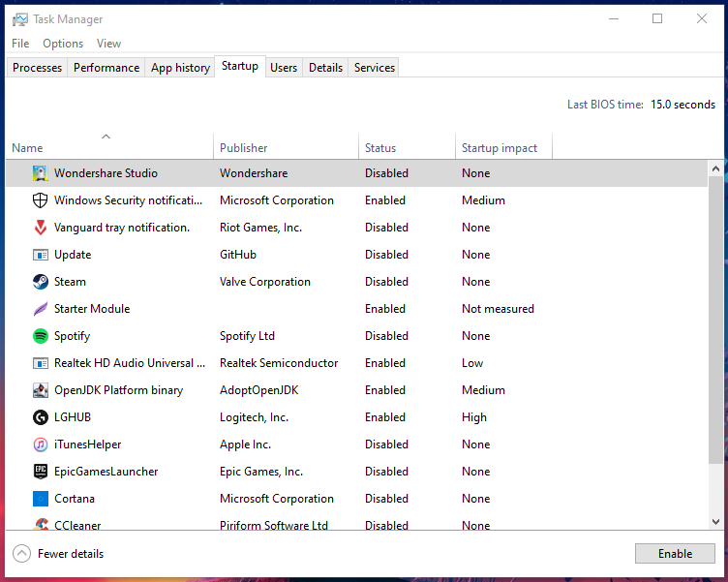This screenshot has width=728, height=582.
Task: Click the Spotify green icon
Action: click(41, 336)
